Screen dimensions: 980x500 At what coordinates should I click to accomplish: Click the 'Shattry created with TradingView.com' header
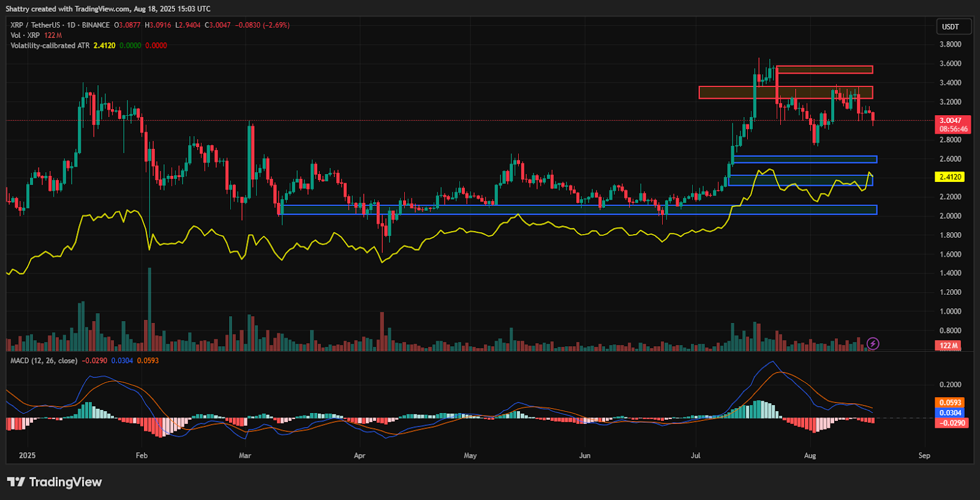click(108, 9)
